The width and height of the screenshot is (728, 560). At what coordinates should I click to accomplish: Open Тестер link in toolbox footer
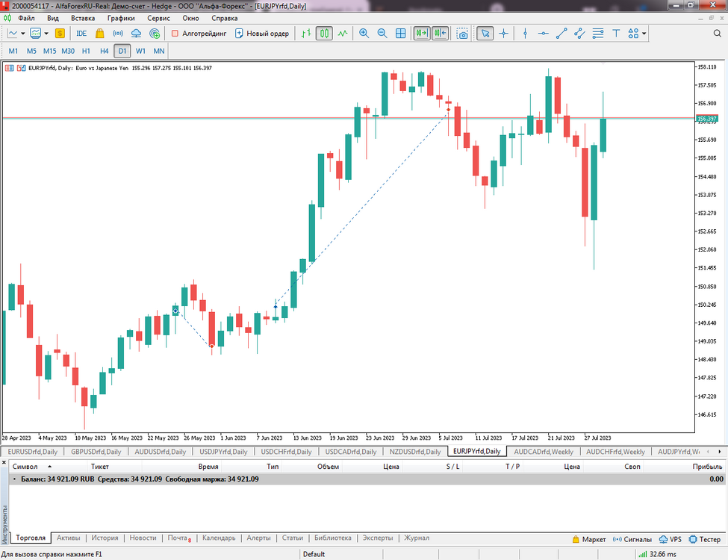pos(705,539)
